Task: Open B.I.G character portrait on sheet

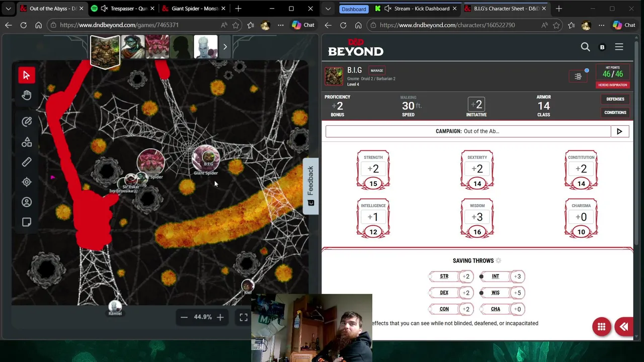Action: (334, 76)
